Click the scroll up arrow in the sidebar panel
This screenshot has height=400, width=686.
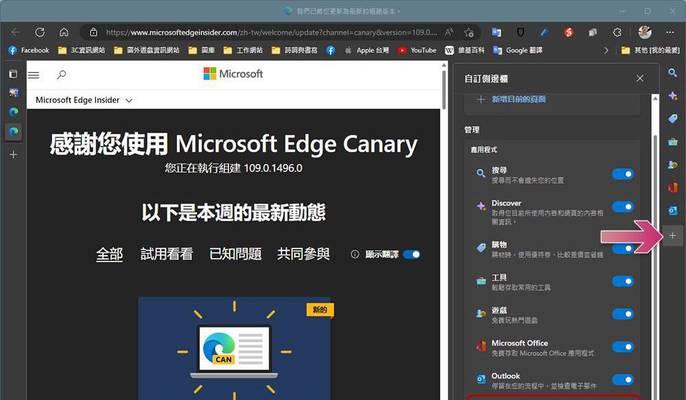pyautogui.click(x=655, y=98)
